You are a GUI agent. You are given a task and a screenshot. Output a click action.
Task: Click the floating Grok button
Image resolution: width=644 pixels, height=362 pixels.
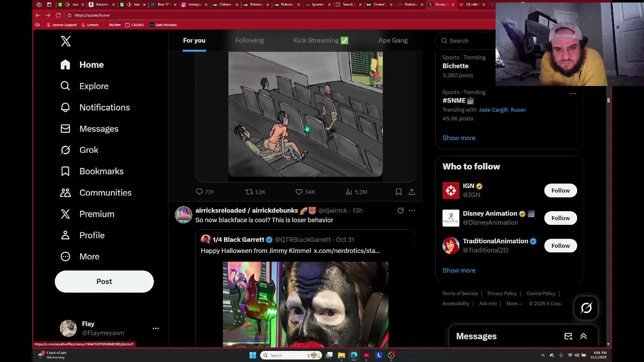[x=586, y=308]
